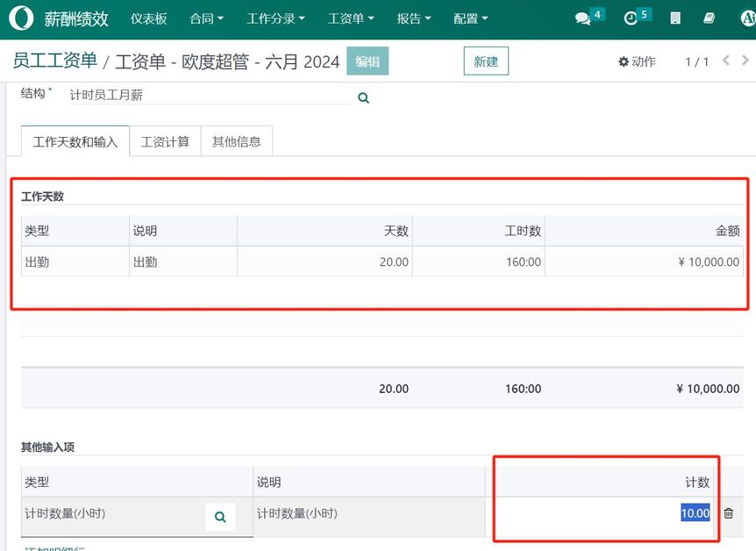Expand the 合同 dropdown menu

point(206,18)
